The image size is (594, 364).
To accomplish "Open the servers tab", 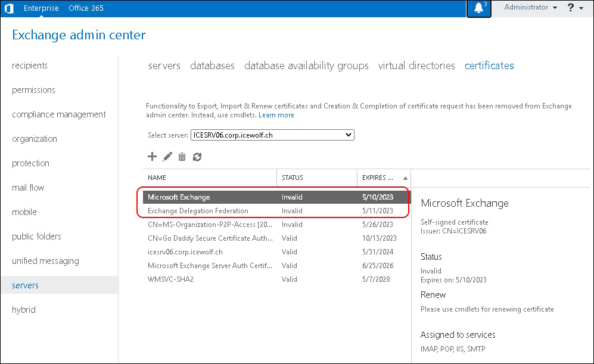I will pos(164,66).
